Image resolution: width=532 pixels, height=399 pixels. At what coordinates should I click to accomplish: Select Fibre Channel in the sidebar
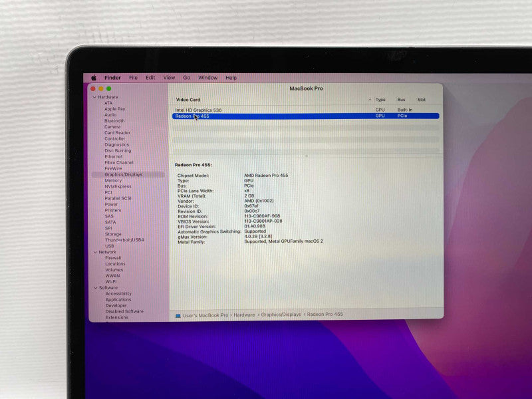click(x=119, y=162)
